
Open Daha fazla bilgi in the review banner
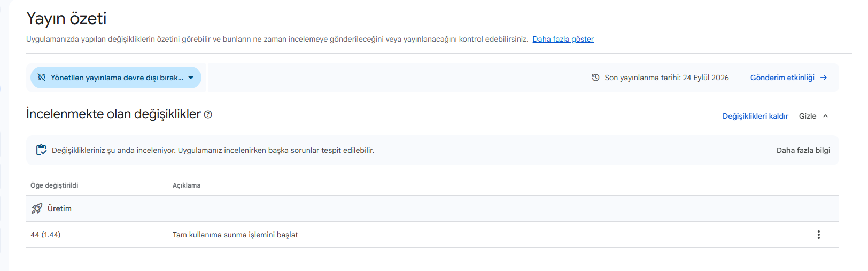(803, 150)
